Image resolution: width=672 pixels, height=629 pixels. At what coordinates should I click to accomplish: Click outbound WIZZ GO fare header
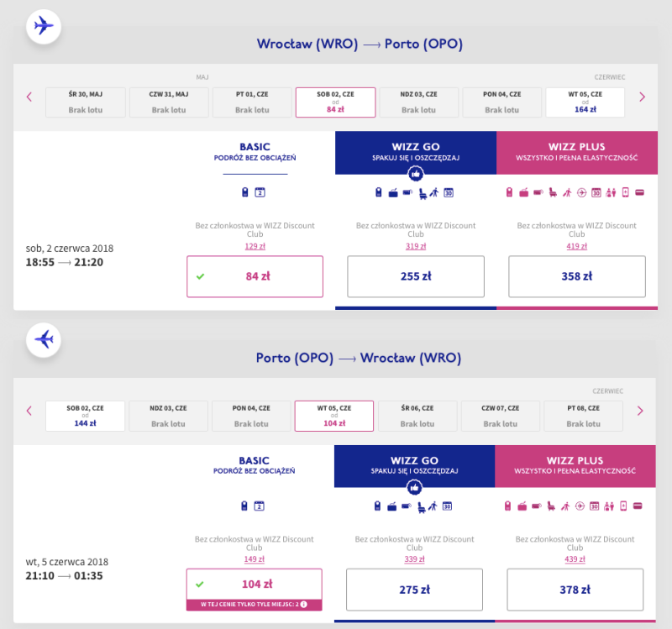[x=416, y=152]
